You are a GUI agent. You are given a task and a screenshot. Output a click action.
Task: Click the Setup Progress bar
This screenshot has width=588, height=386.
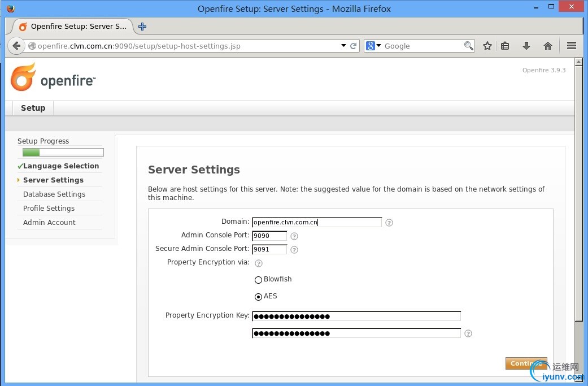tap(63, 152)
